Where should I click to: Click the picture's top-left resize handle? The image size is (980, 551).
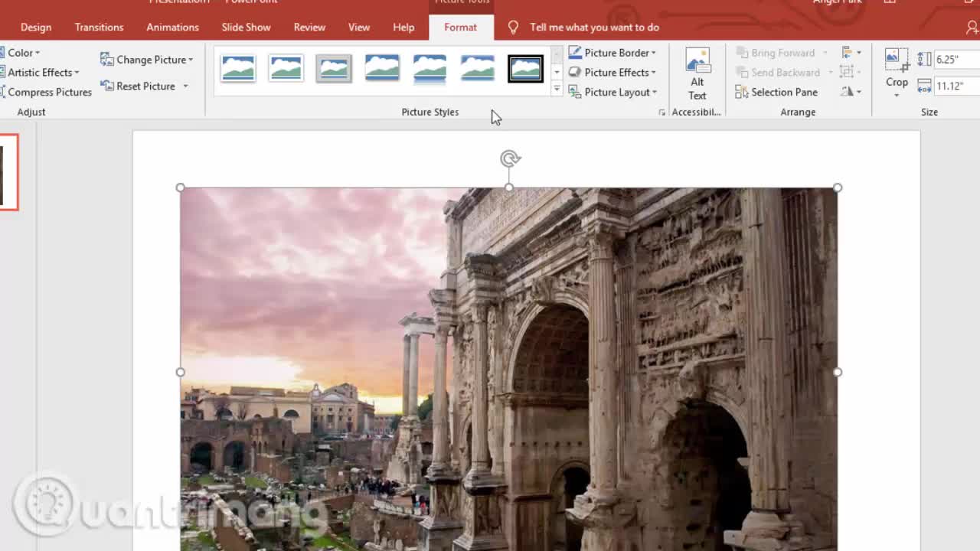tap(181, 187)
